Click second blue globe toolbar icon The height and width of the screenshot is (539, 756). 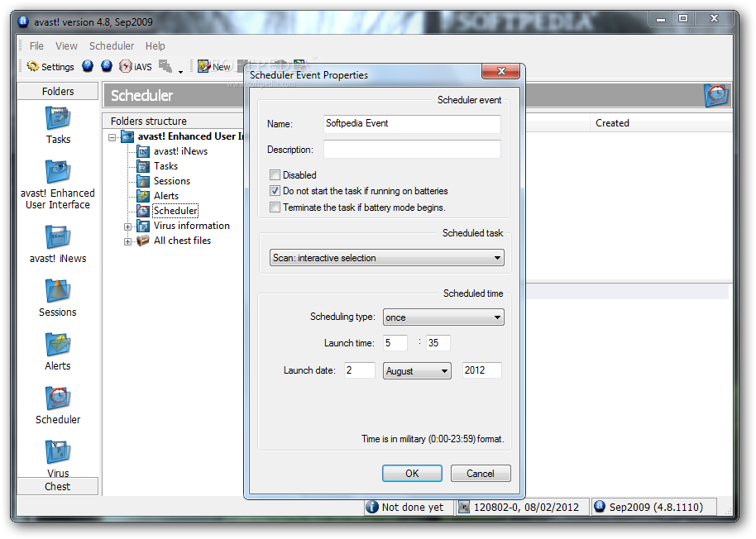coord(107,66)
